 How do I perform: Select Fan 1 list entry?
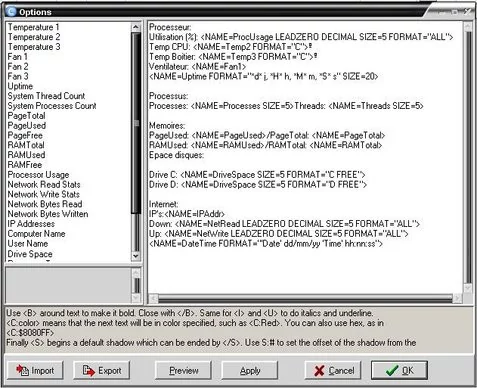pos(18,57)
